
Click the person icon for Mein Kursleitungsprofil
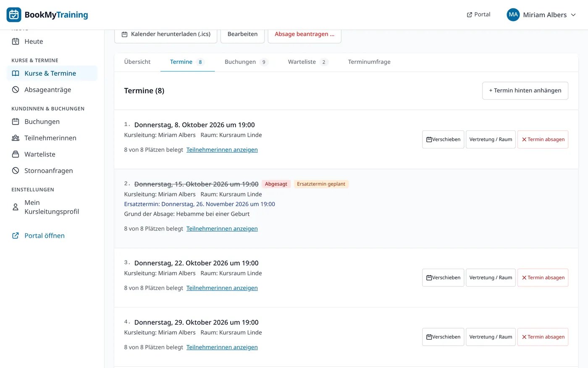point(16,207)
